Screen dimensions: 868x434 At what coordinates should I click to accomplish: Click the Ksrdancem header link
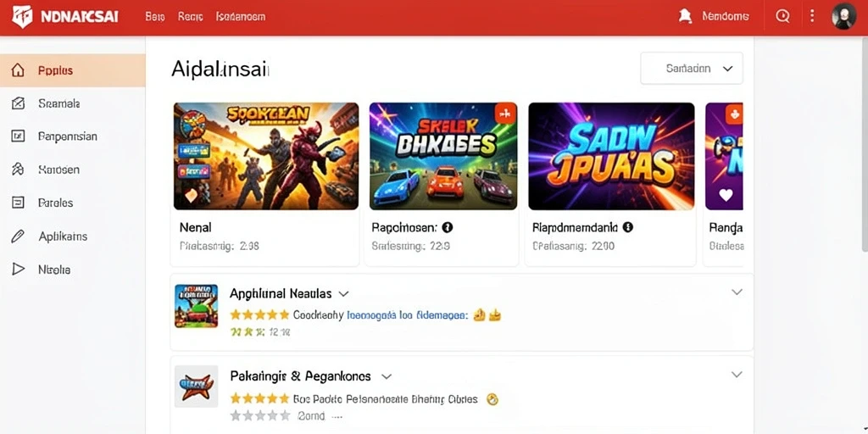pos(240,17)
